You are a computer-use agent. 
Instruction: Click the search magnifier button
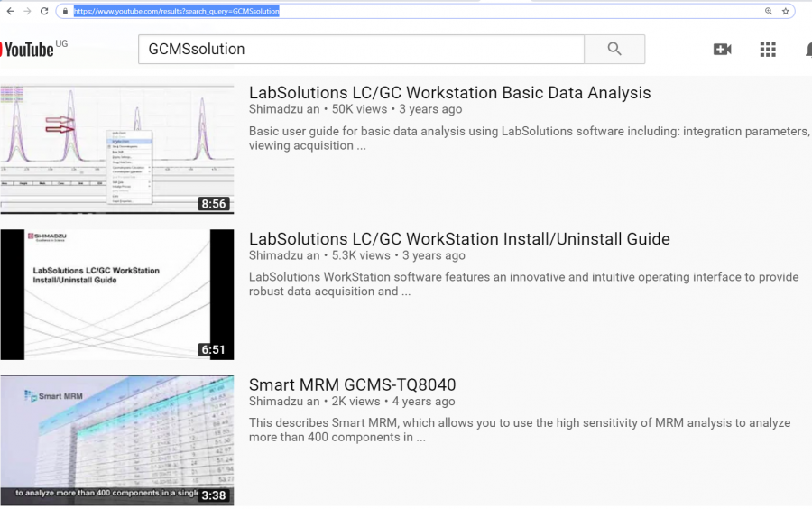pyautogui.click(x=614, y=50)
